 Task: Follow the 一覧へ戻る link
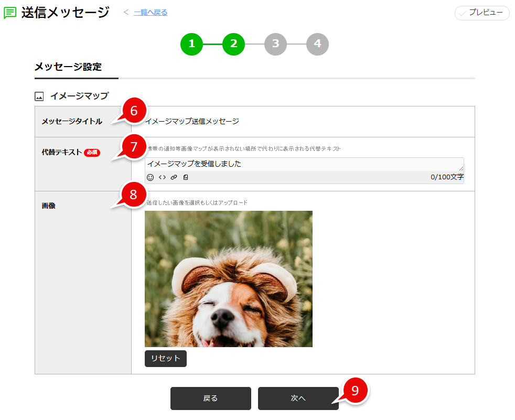click(149, 12)
